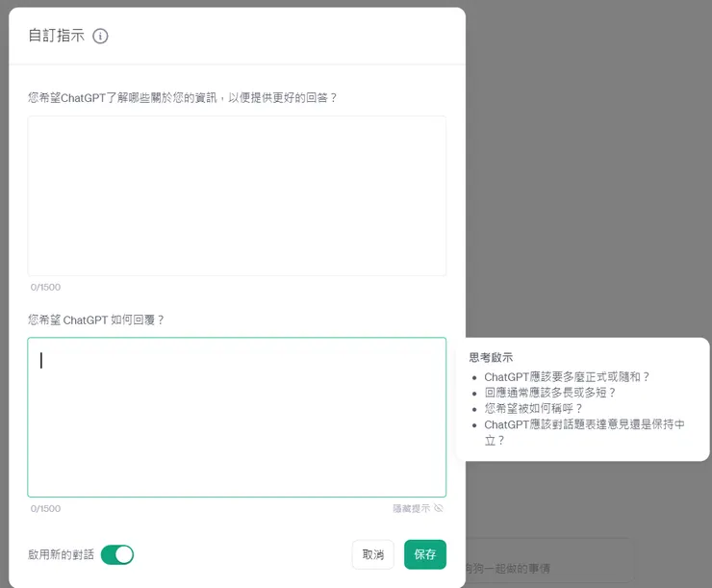Click the 您希望 ChatGPT 如何回覆？ label
The image size is (712, 588).
coord(96,320)
